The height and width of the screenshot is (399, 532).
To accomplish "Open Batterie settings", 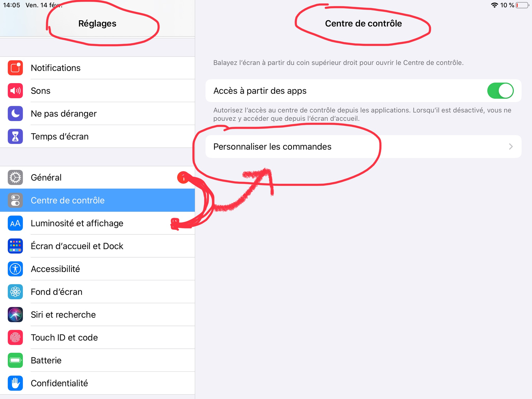I will [97, 360].
